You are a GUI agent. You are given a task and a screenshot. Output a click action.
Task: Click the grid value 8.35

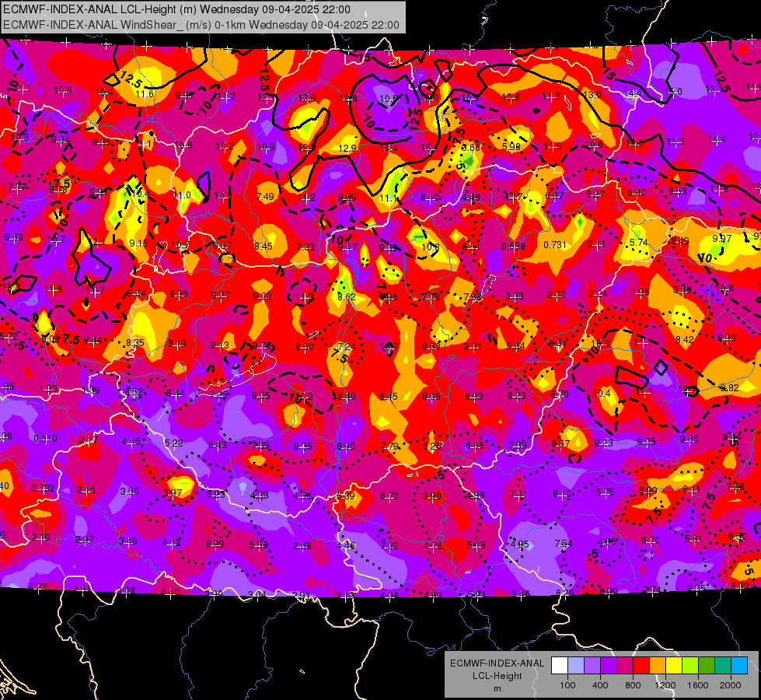[x=135, y=342]
